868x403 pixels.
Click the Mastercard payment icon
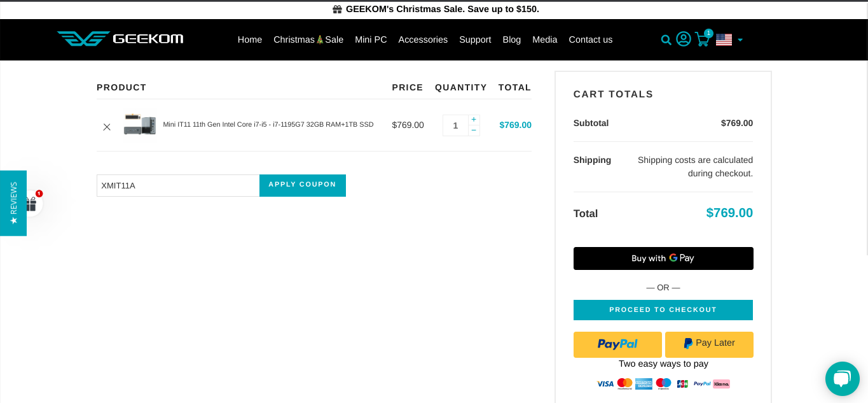coord(625,384)
